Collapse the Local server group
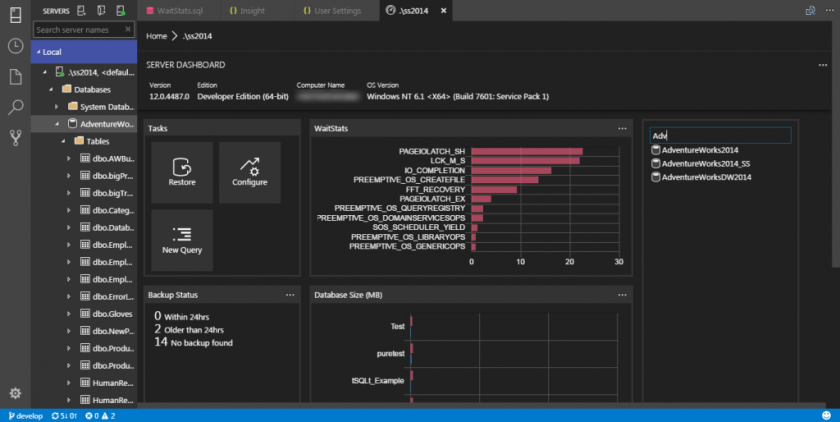The width and height of the screenshot is (840, 422). click(38, 52)
